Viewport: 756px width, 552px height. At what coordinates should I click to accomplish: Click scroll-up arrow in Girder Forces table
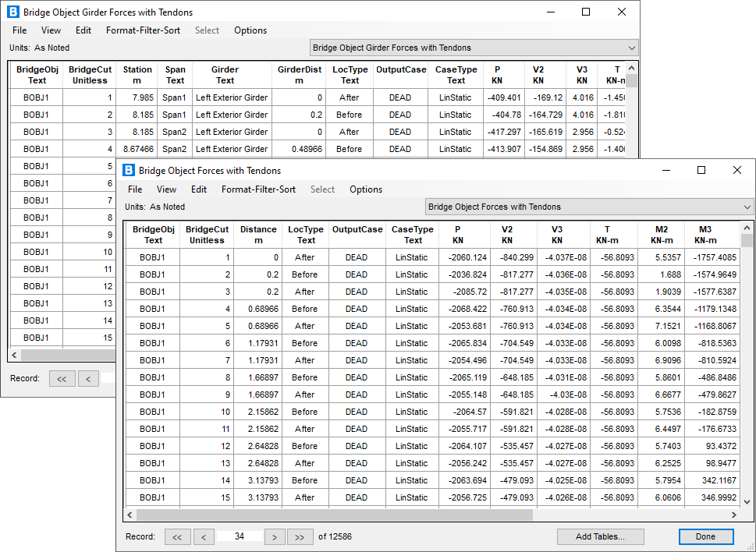click(631, 68)
